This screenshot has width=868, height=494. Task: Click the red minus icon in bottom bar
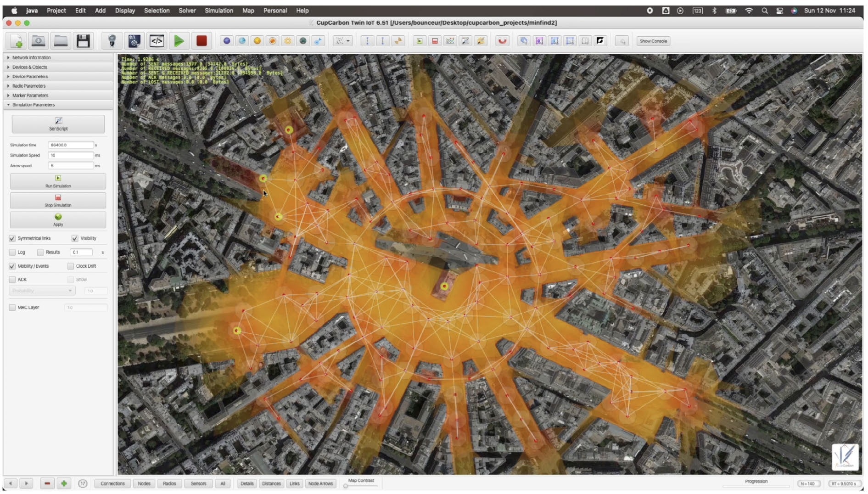[47, 483]
